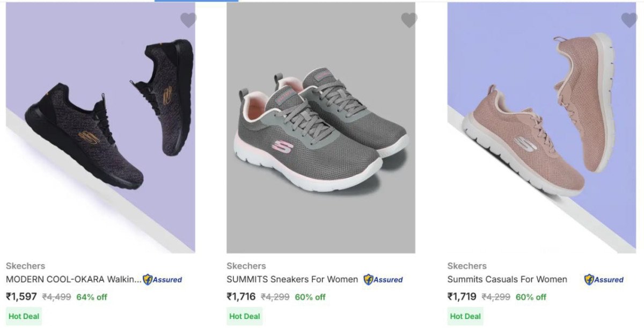Image resolution: width=644 pixels, height=328 pixels.
Task: Open Summits Casuals For Women link
Action: [507, 280]
